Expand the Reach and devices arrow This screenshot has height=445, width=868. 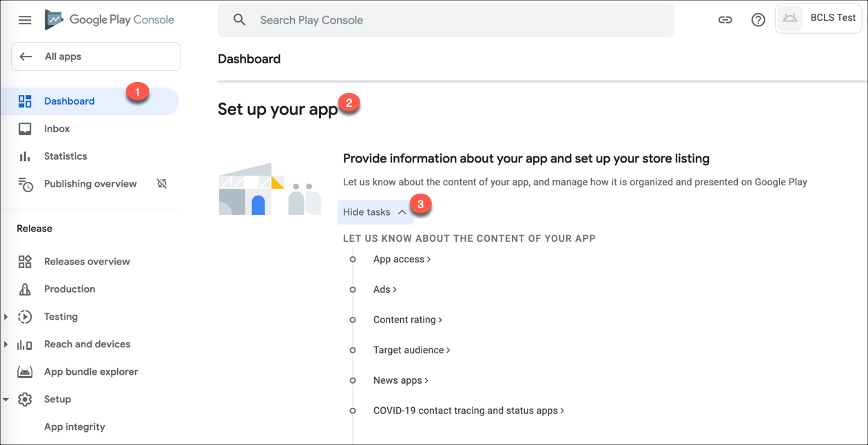tap(6, 344)
